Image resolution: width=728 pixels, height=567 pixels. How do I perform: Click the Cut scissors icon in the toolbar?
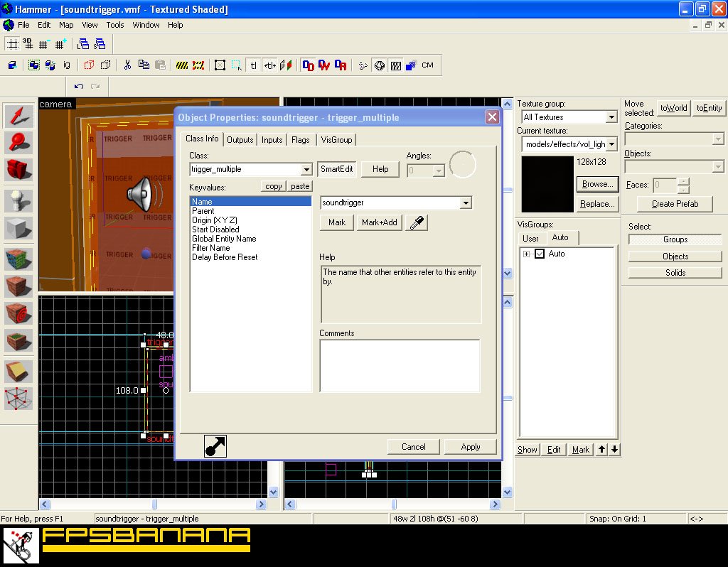click(127, 65)
